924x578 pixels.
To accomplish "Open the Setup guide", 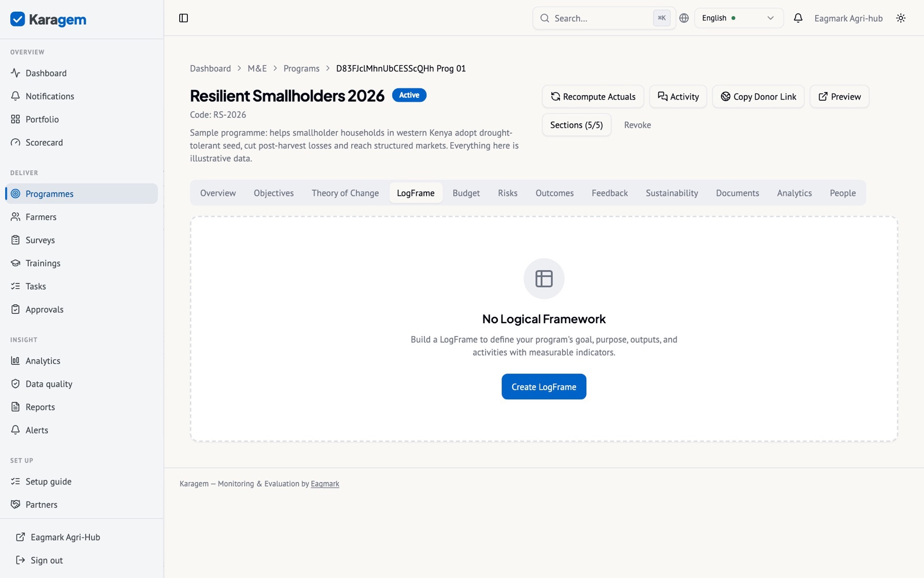I will pyautogui.click(x=82, y=481).
